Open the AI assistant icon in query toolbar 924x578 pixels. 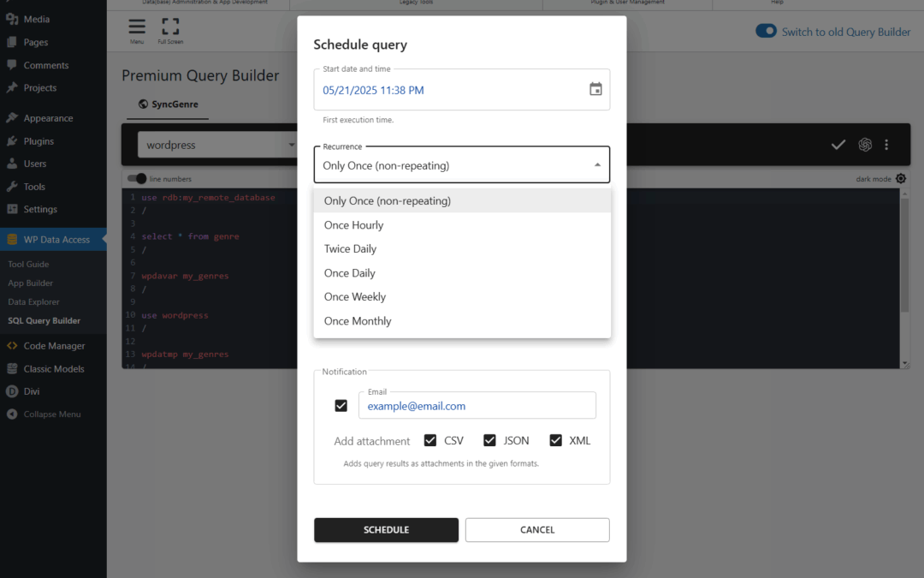pyautogui.click(x=864, y=145)
